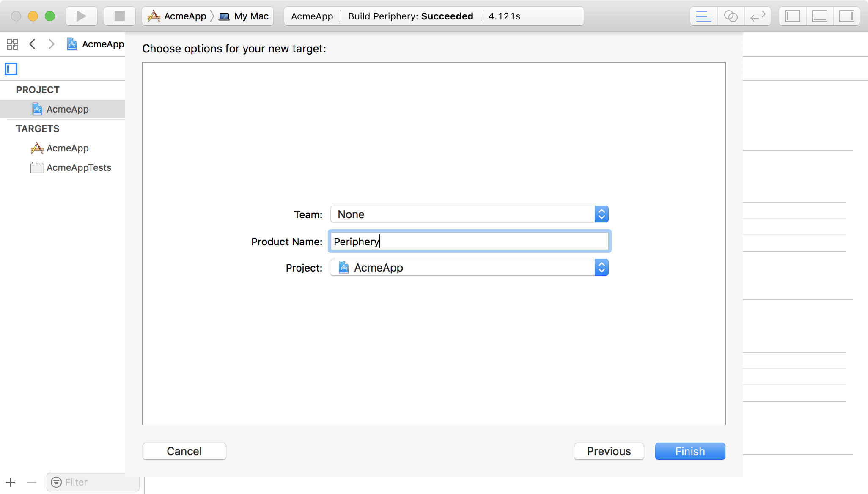Click the Cancel button to dismiss

coord(184,451)
